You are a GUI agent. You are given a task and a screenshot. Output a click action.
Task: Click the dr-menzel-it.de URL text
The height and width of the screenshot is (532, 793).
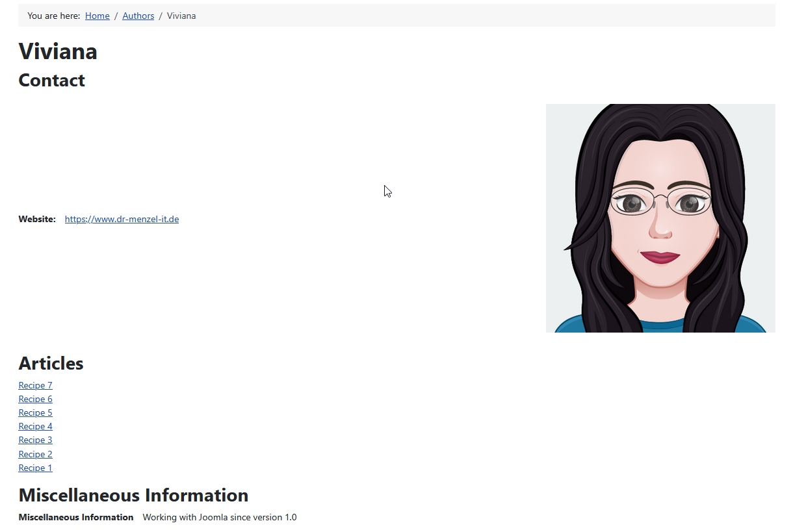pyautogui.click(x=122, y=219)
